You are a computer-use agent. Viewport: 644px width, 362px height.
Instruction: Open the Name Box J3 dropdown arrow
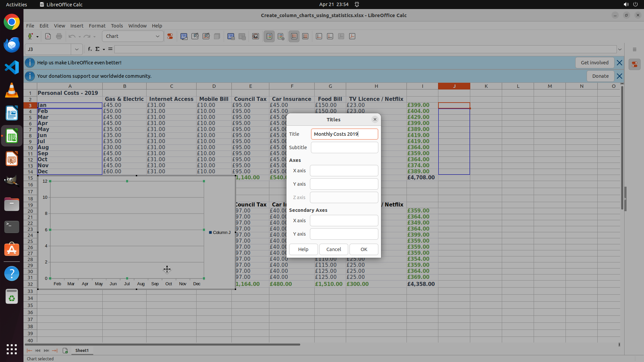tap(76, 49)
